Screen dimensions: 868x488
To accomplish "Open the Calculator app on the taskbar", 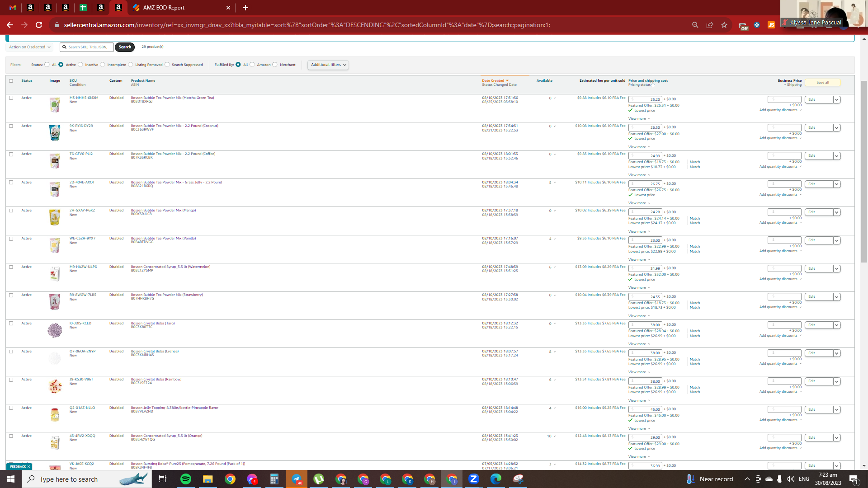I will [274, 479].
